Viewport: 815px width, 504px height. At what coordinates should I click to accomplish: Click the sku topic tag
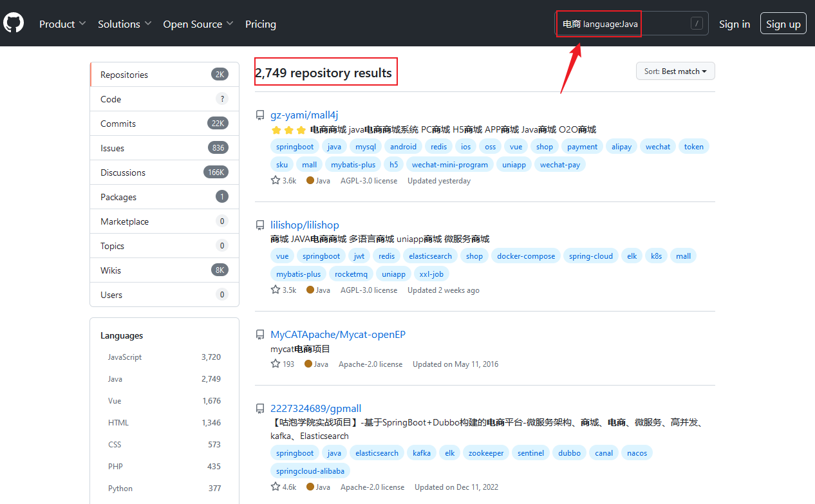pos(283,165)
